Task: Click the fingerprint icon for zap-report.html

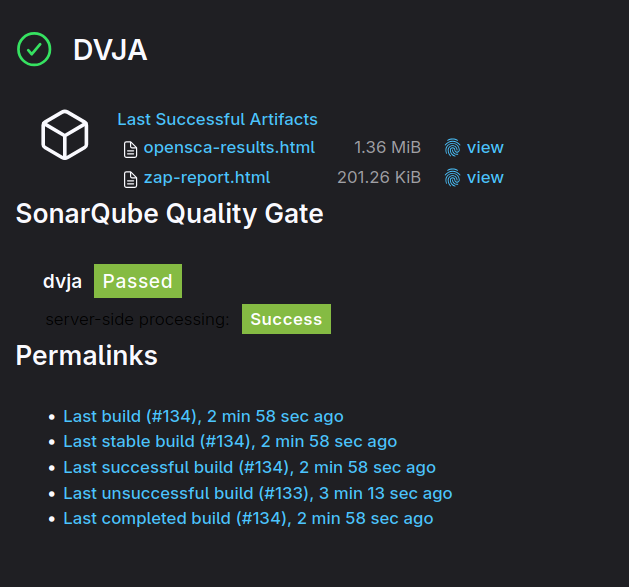Action: click(452, 177)
